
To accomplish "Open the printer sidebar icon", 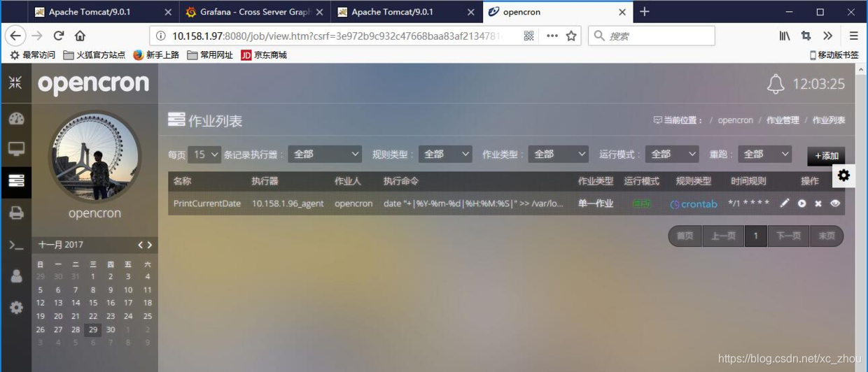I will (16, 213).
